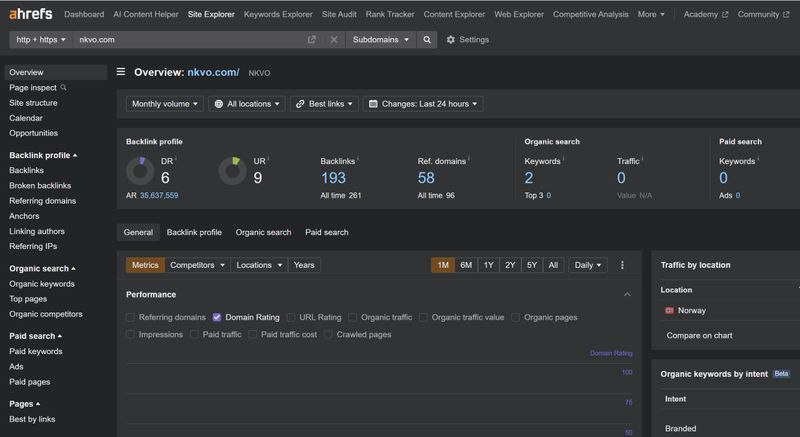Screen dimensions: 800x437
Task: Open Rank Tracker
Action: click(x=390, y=14)
